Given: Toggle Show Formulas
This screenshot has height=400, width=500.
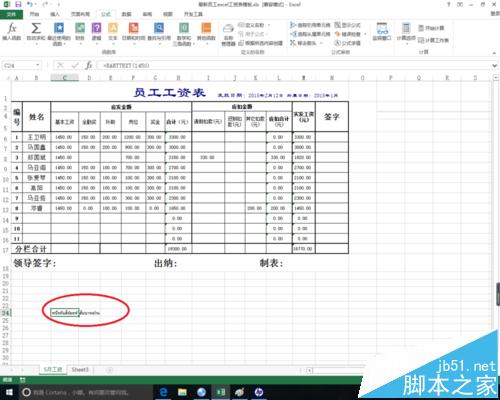Looking at the screenshot, I should click(x=347, y=25).
